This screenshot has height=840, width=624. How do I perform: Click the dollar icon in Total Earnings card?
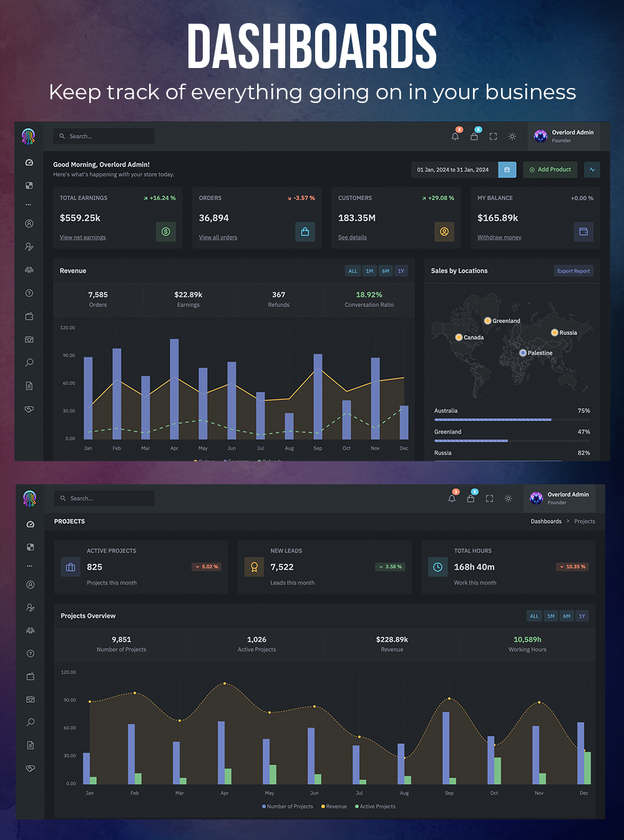click(x=165, y=232)
